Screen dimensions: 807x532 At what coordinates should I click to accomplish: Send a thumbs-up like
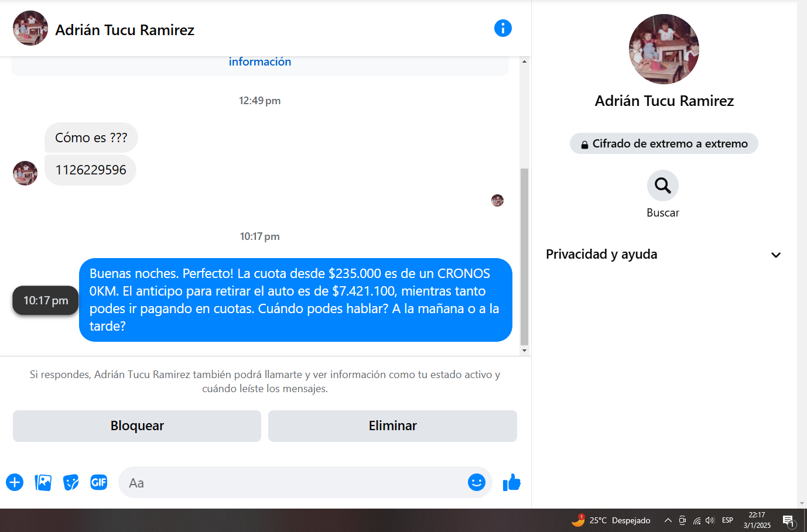pos(511,482)
